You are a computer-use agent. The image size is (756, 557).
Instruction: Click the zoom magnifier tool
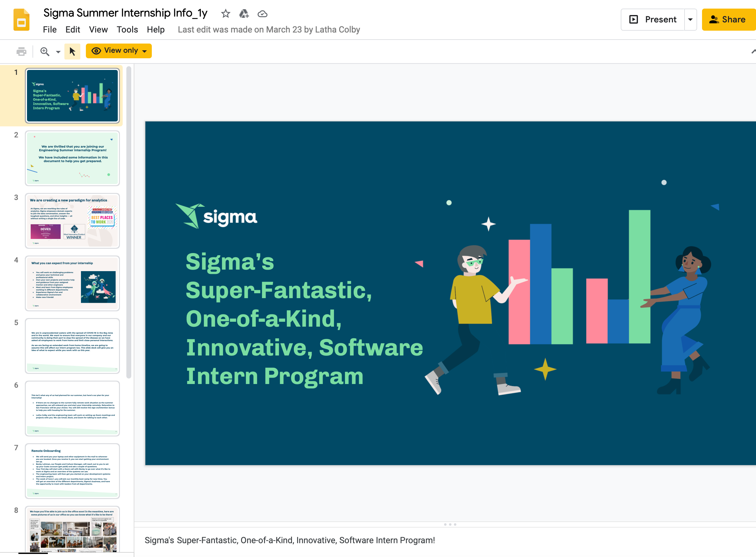[45, 51]
